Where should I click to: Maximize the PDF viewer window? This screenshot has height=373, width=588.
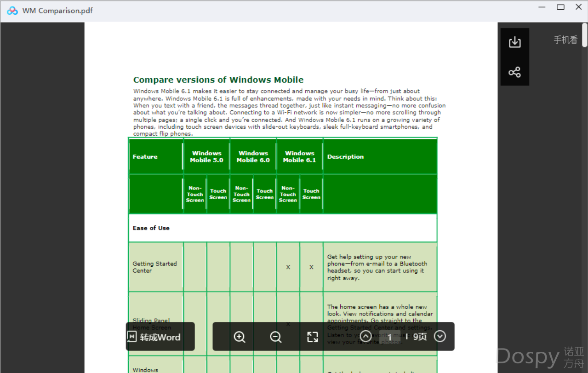click(560, 7)
